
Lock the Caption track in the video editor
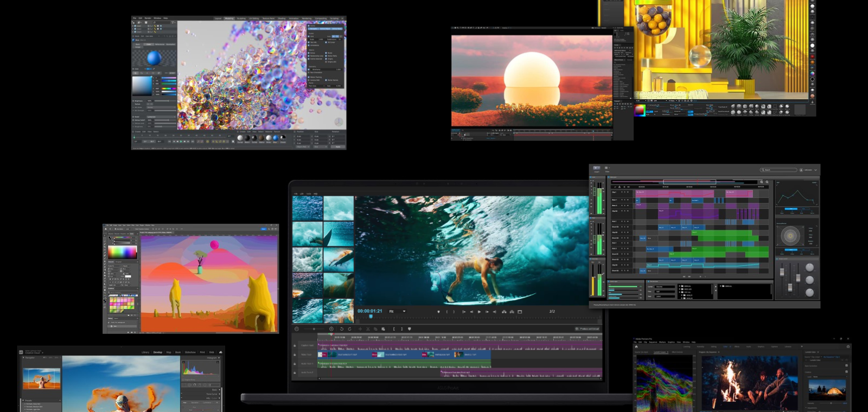click(x=295, y=345)
